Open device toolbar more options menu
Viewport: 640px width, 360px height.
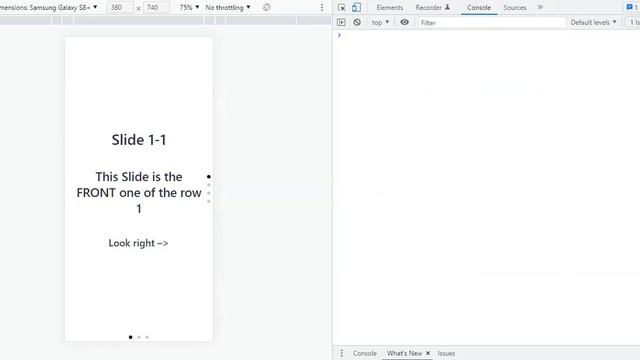tap(322, 7)
